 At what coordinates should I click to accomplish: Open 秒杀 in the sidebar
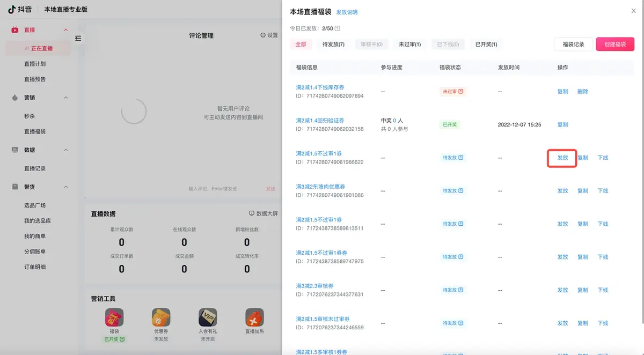tap(30, 116)
